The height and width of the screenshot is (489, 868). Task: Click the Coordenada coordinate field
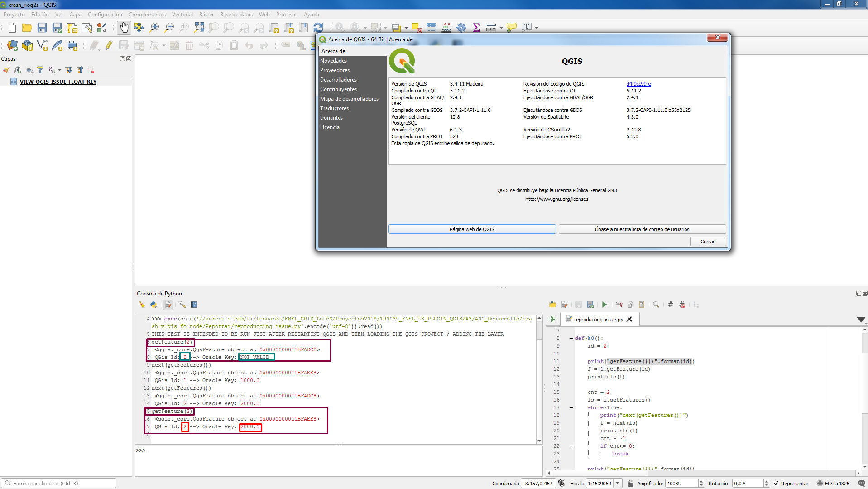[x=538, y=484]
